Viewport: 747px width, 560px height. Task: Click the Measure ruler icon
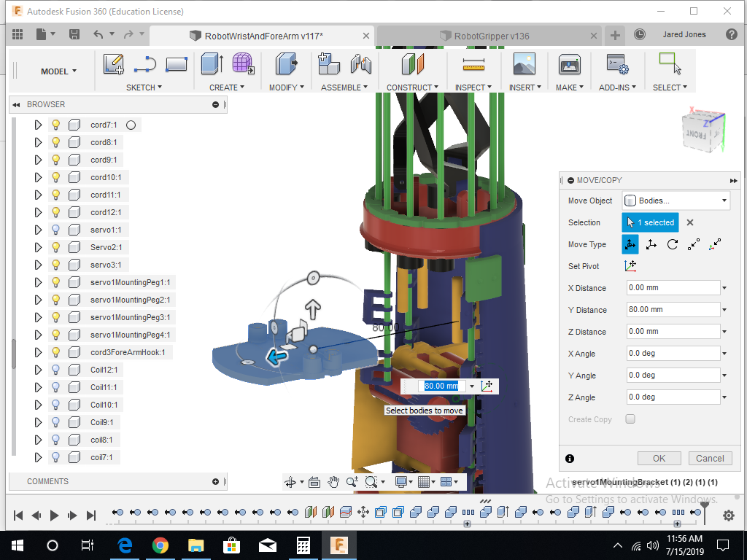coord(473,64)
